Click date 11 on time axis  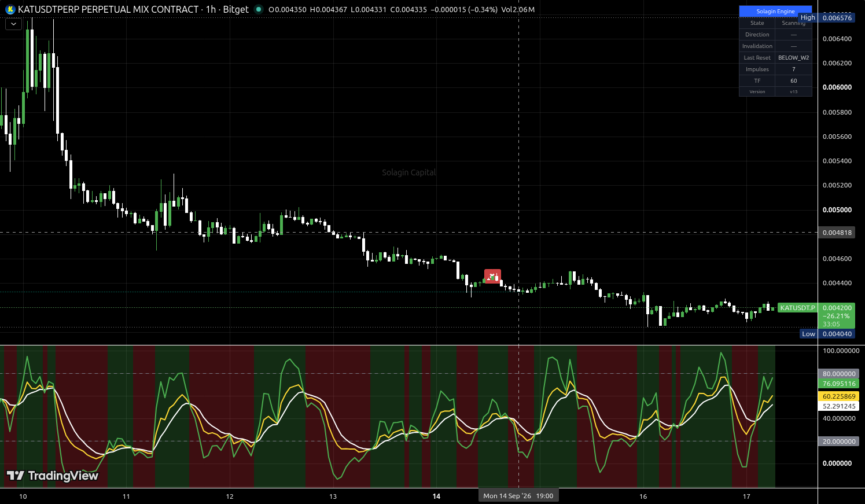(x=126, y=496)
